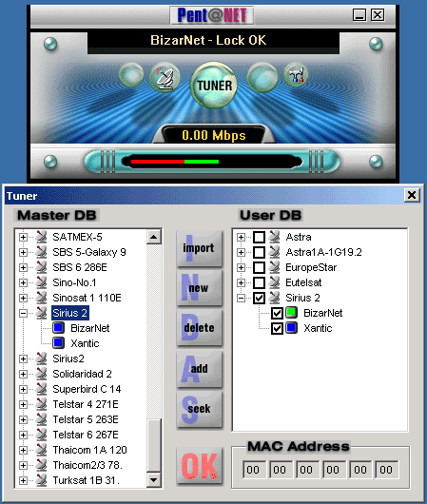Click the satellite dish round button

pos(165,78)
